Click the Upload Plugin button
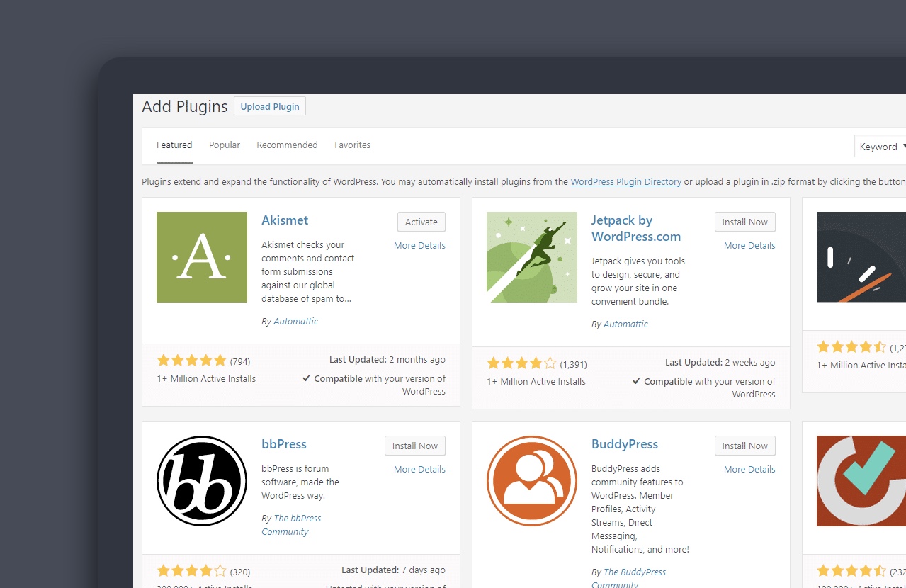 tap(270, 106)
